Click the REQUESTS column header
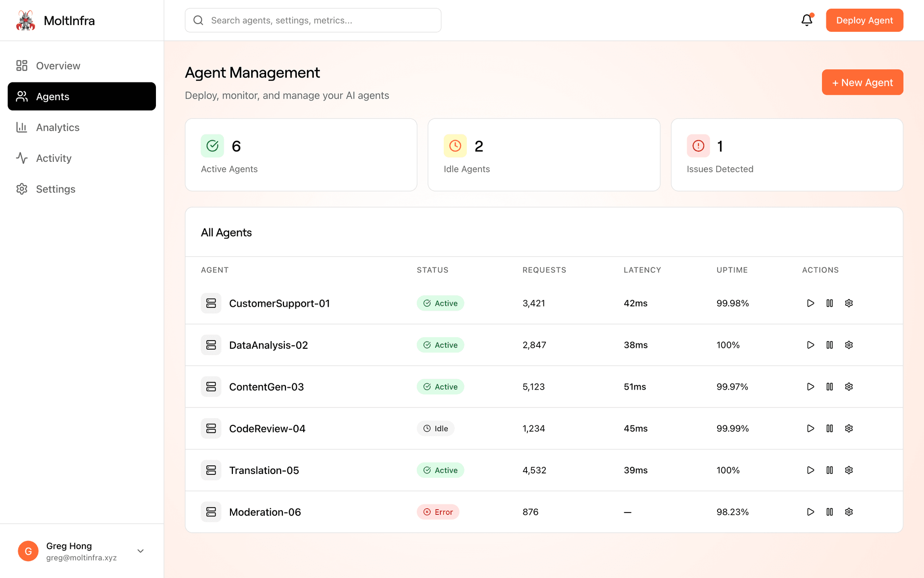924x578 pixels. coord(544,270)
